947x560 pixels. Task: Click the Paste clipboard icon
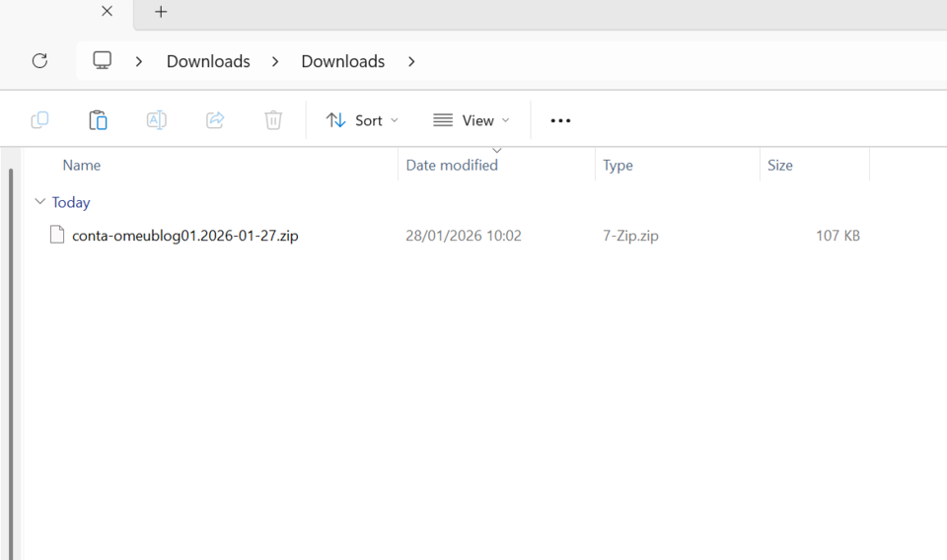coord(98,120)
